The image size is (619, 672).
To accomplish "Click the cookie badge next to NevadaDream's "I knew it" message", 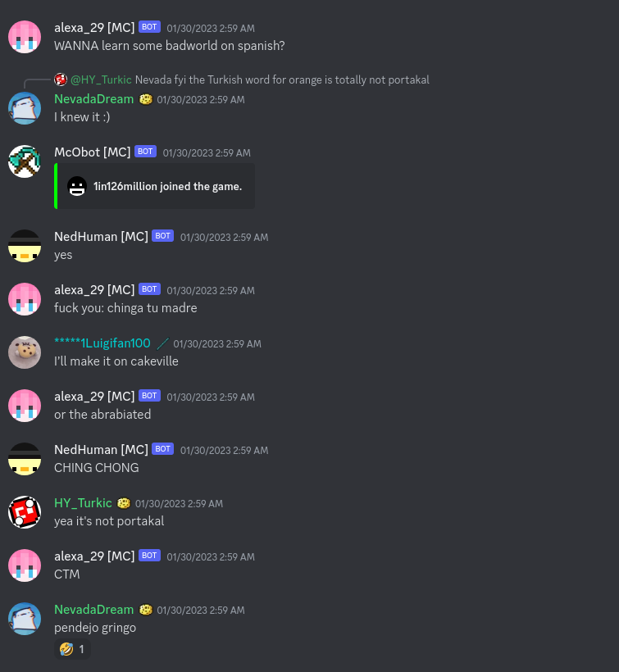I will click(x=146, y=99).
